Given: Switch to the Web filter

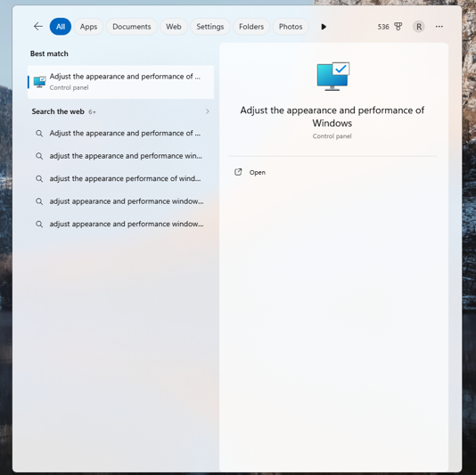Looking at the screenshot, I should [x=173, y=27].
